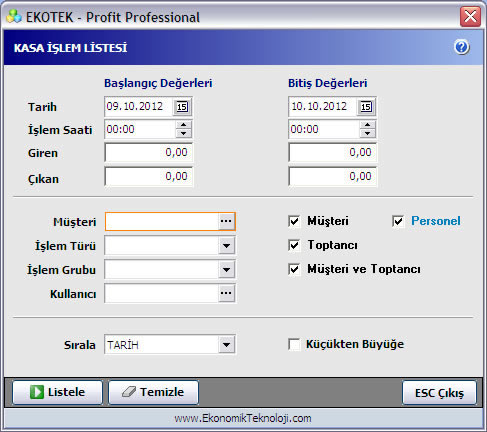
Task: Open the help question mark icon
Action: pos(462,47)
